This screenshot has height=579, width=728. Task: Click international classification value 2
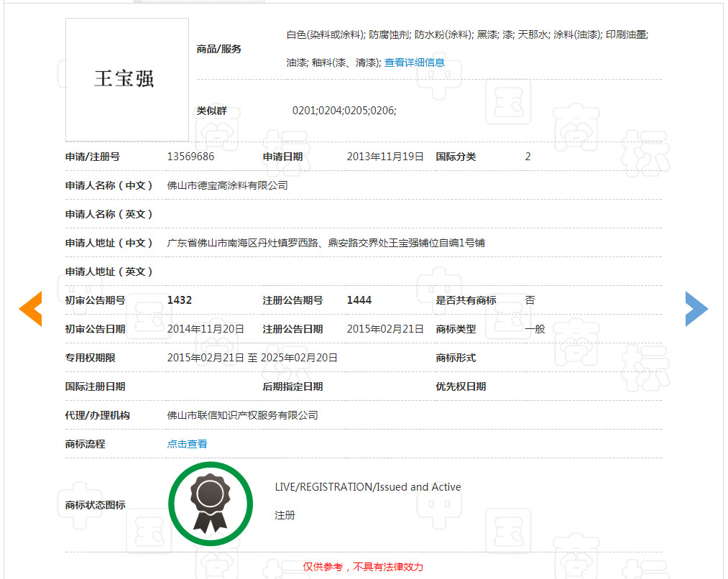coord(527,157)
